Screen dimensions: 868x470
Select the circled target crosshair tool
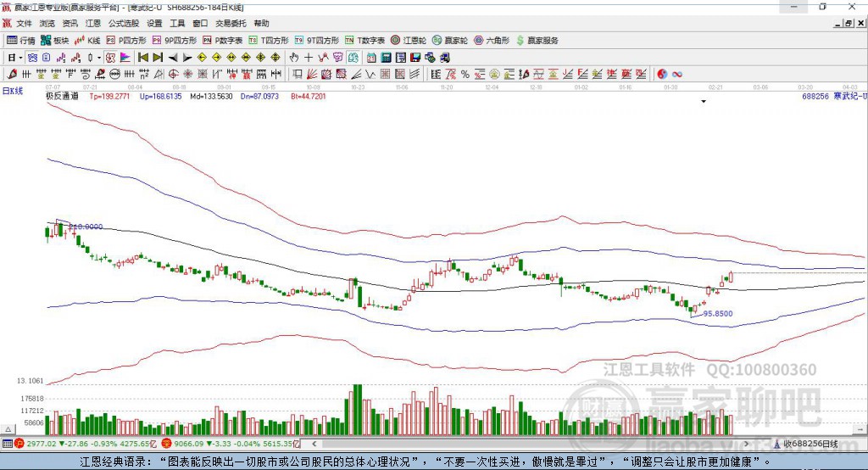[173, 74]
